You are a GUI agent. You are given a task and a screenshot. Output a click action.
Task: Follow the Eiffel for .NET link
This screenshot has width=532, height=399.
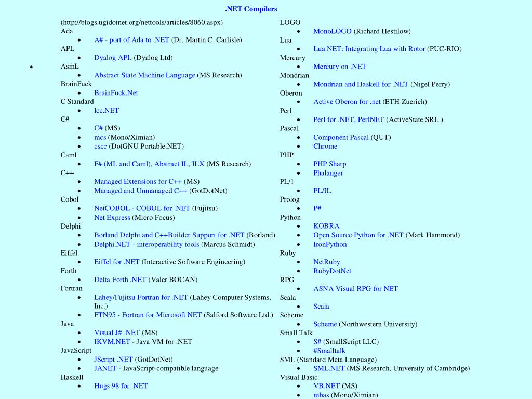[117, 262]
